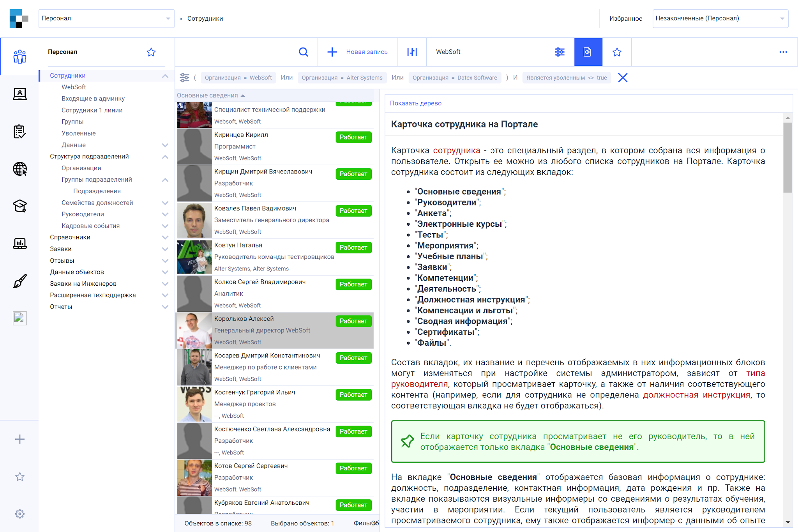798x532 pixels.
Task: Open the clipboard tasks icon in sidebar
Action: [x=19, y=131]
